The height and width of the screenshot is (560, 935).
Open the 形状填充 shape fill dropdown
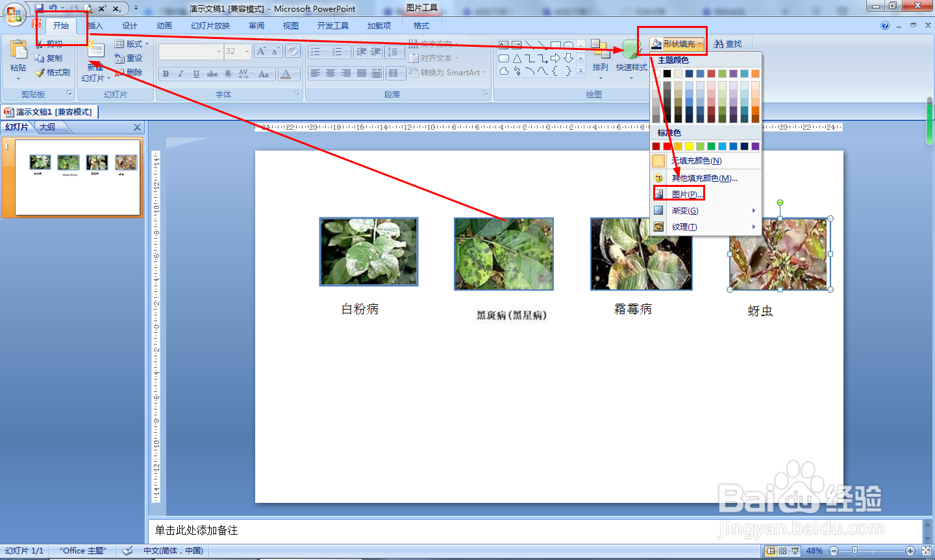coord(677,44)
